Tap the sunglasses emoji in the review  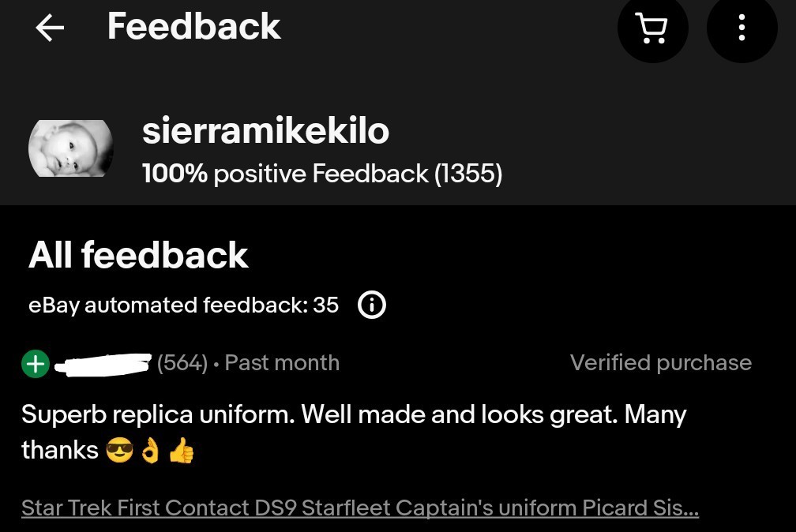tap(119, 451)
